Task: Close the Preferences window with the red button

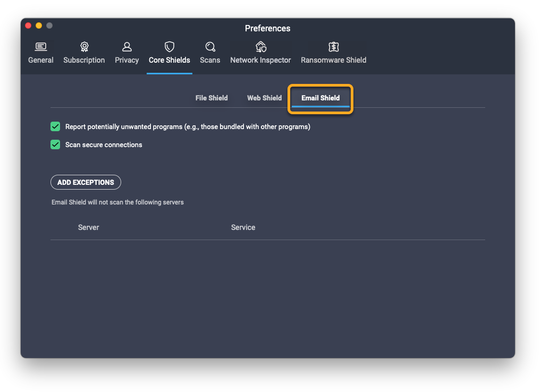Action: pos(28,25)
